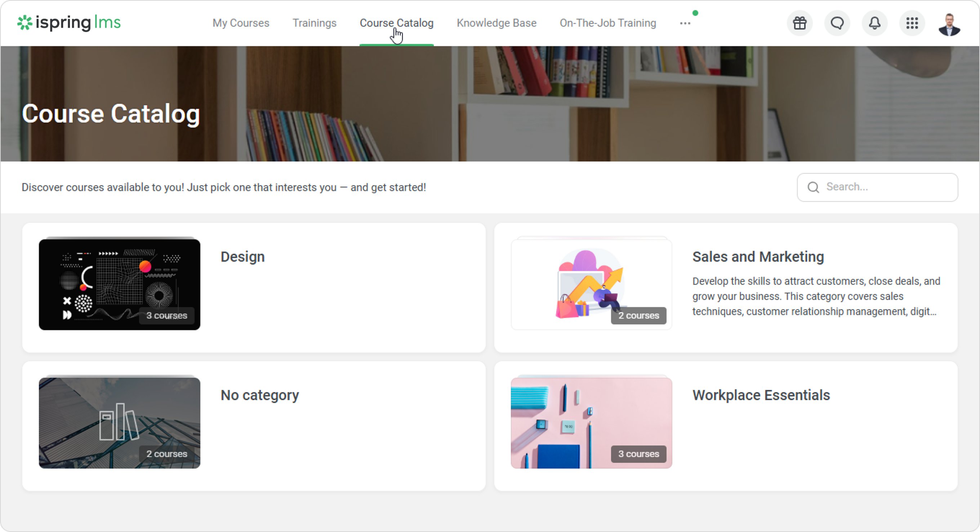
Task: Click the user profile avatar
Action: point(949,24)
